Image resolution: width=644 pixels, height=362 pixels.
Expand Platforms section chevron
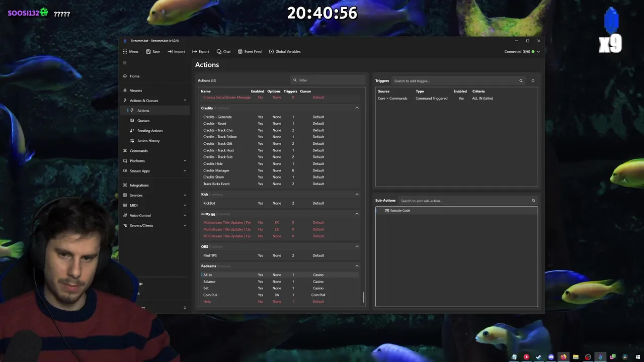pyautogui.click(x=185, y=161)
